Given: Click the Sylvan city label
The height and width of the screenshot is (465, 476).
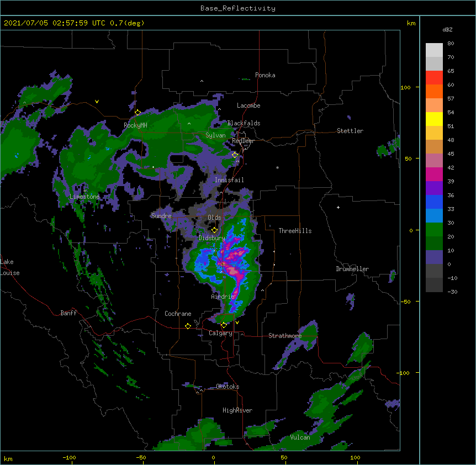Looking at the screenshot, I should click(x=215, y=135).
